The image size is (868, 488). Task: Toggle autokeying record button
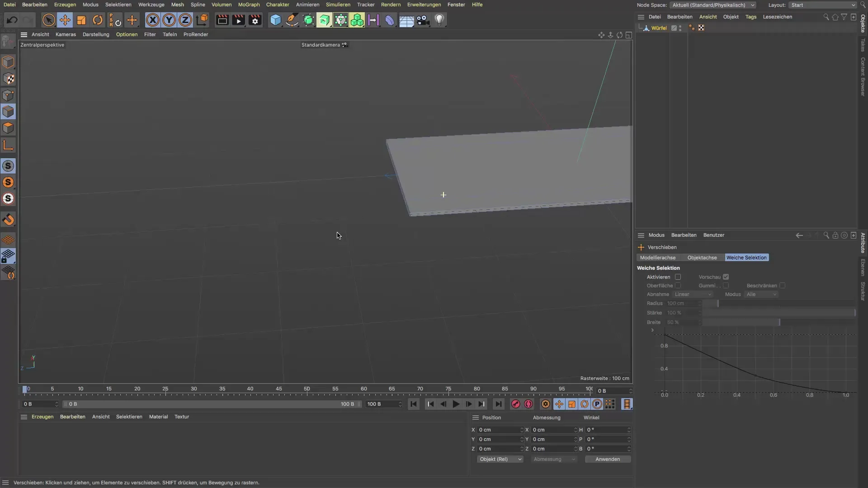[528, 404]
